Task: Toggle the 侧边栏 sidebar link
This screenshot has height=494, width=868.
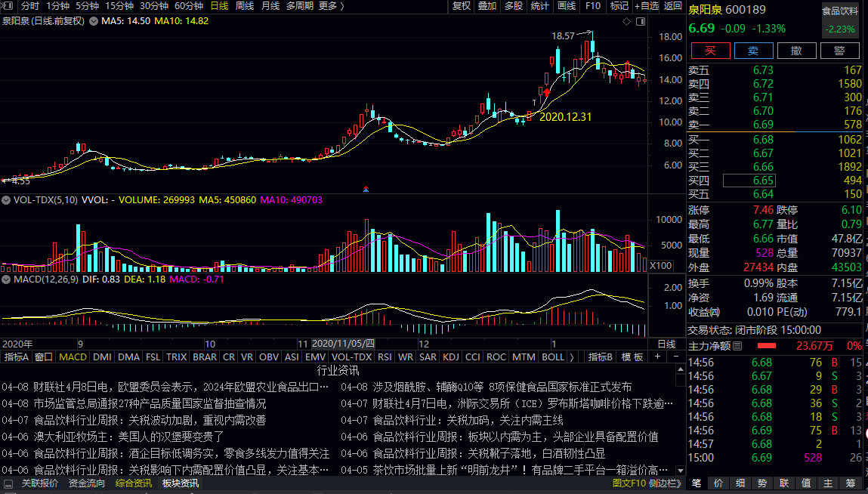Action: [665, 483]
